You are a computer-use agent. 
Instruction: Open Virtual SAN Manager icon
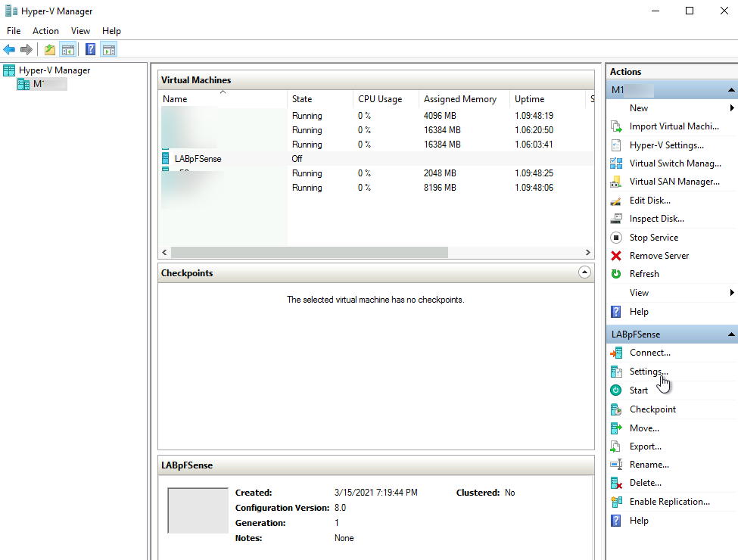pyautogui.click(x=616, y=182)
